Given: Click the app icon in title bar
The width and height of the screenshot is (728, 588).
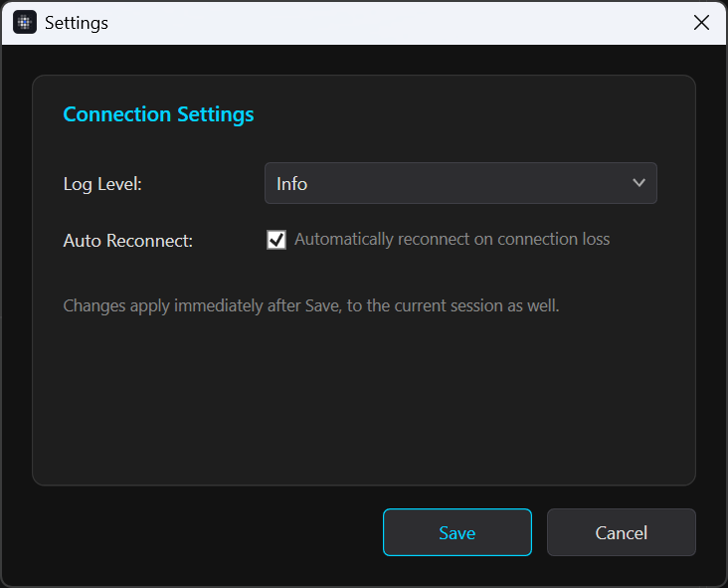Looking at the screenshot, I should point(25,22).
